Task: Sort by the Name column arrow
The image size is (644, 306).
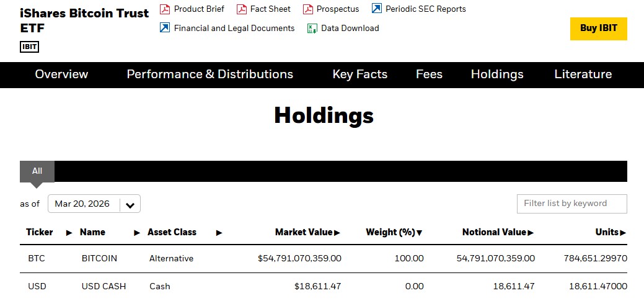Action: coord(137,233)
